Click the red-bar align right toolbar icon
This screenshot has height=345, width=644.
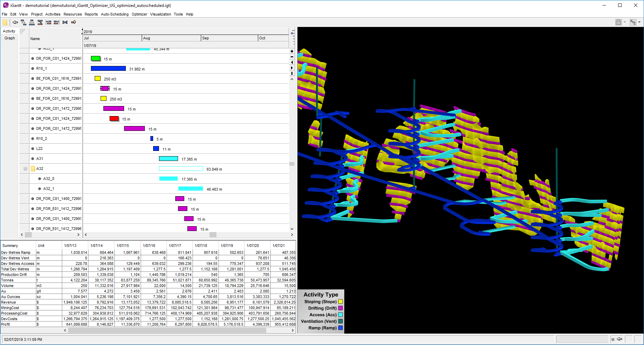56,22
